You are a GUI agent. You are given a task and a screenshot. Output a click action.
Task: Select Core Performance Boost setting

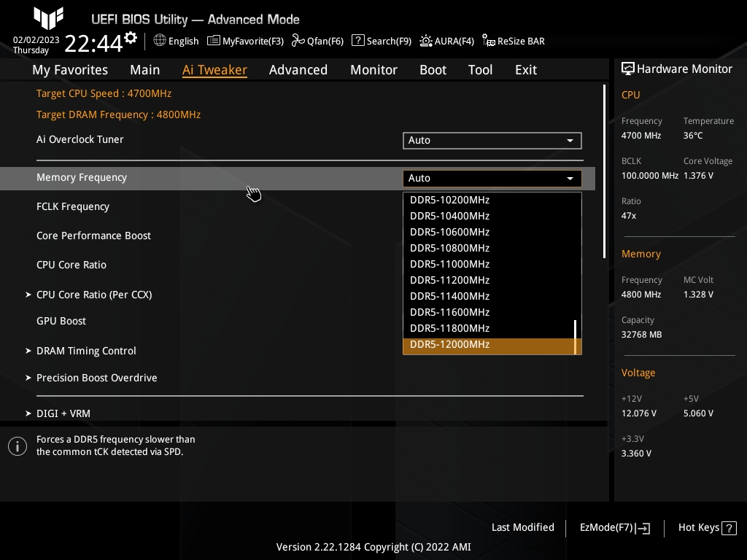pos(94,236)
